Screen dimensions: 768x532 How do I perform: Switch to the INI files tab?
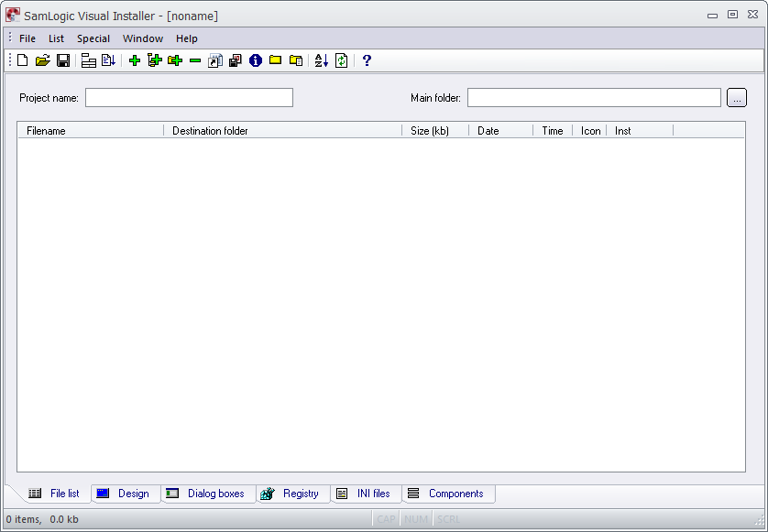point(366,494)
